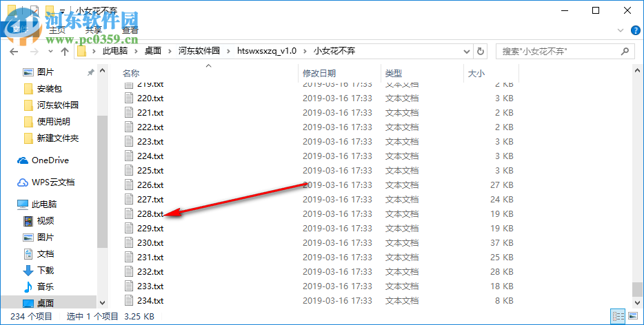Select the 河东软件园 folder in sidebar
644x325 pixels.
pos(57,105)
